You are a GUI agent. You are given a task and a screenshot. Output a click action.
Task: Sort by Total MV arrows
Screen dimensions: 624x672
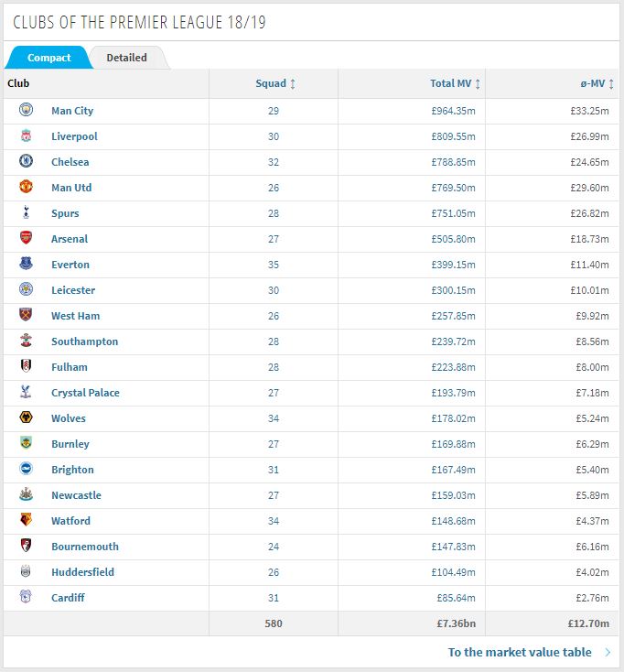click(x=478, y=83)
